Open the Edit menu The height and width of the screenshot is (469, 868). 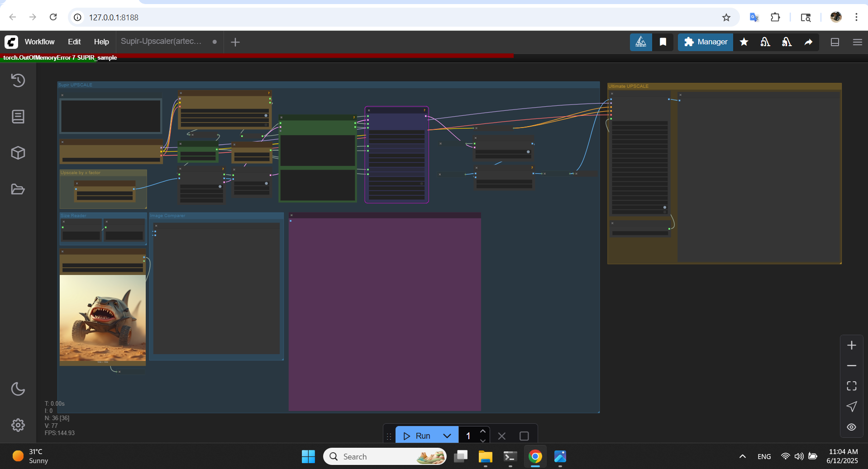click(x=74, y=42)
